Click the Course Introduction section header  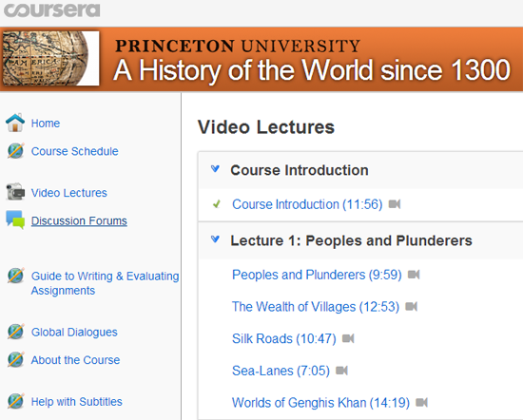pos(300,170)
